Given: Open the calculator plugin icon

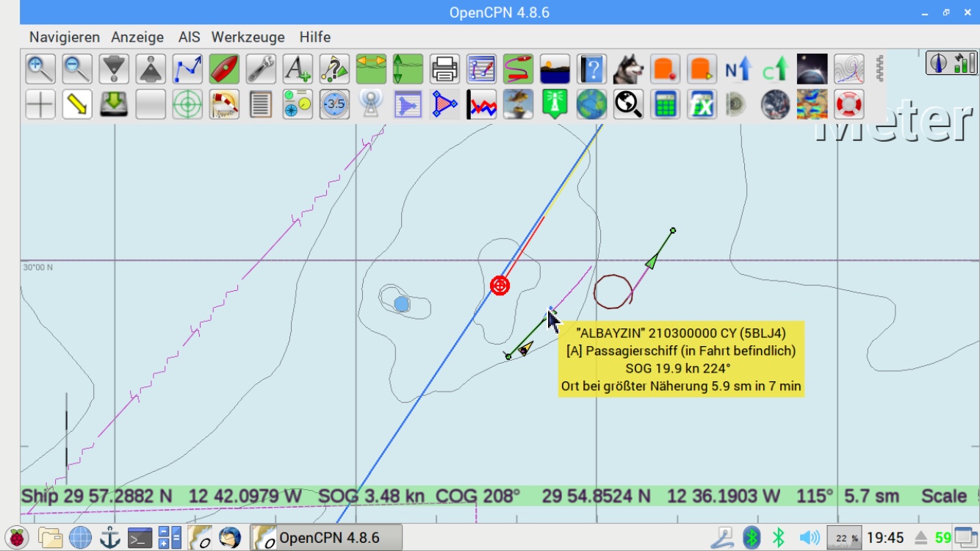Looking at the screenshot, I should (x=665, y=104).
